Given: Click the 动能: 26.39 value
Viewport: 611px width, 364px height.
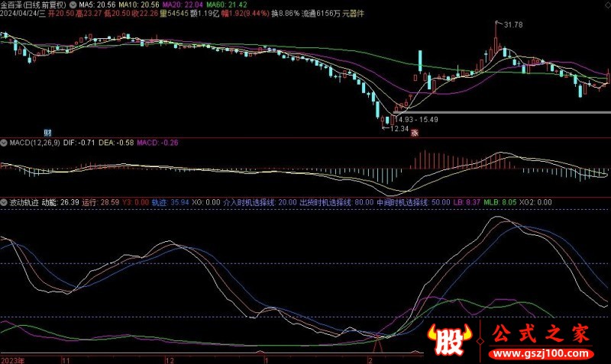Looking at the screenshot, I should point(60,202).
